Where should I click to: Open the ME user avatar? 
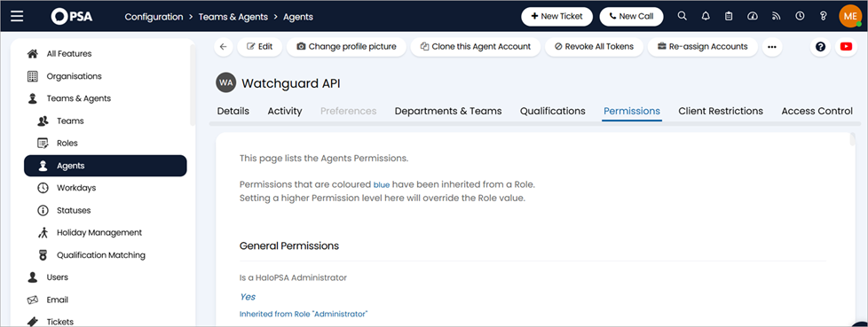pyautogui.click(x=850, y=16)
